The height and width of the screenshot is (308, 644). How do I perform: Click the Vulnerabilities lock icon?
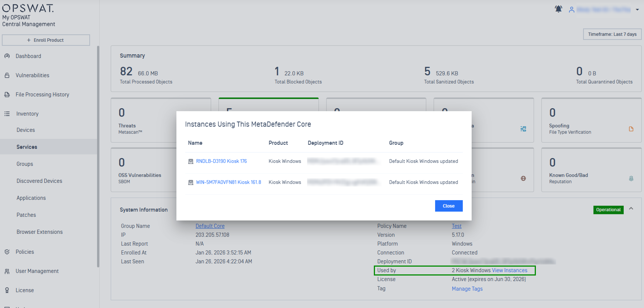point(7,75)
